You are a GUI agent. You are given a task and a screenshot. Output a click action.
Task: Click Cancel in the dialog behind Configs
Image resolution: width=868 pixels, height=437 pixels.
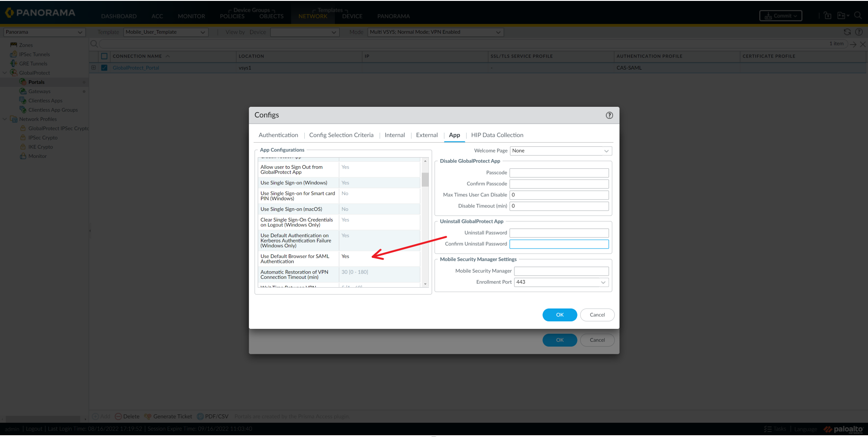click(597, 340)
